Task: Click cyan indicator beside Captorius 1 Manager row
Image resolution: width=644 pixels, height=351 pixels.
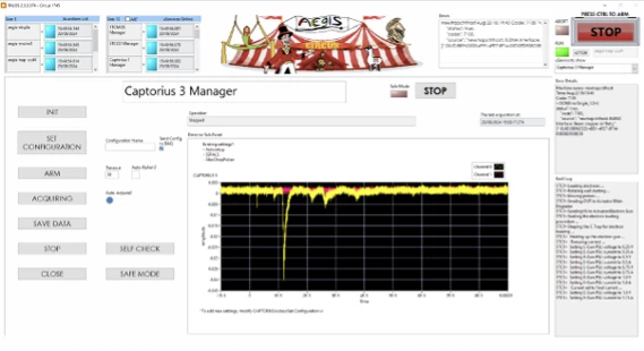Action: (152, 64)
